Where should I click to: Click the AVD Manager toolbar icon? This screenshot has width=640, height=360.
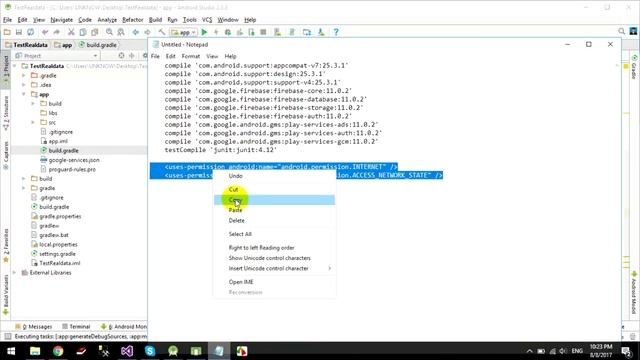(x=278, y=32)
